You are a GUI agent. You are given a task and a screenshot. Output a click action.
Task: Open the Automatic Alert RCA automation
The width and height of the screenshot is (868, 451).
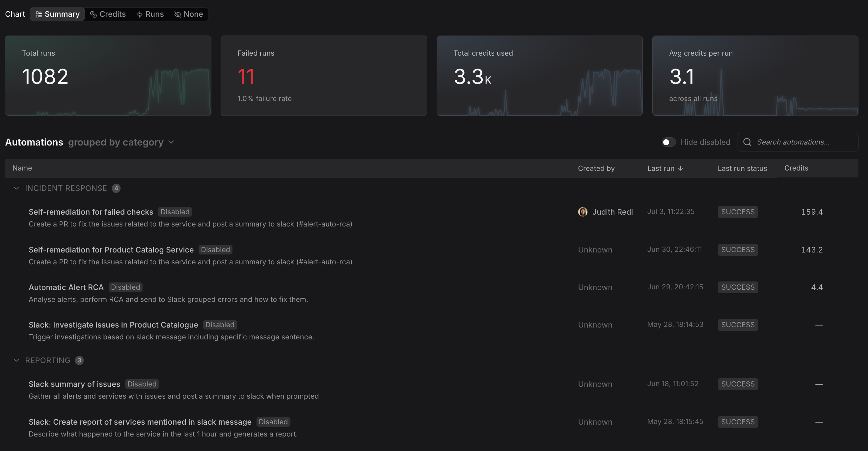tap(66, 287)
